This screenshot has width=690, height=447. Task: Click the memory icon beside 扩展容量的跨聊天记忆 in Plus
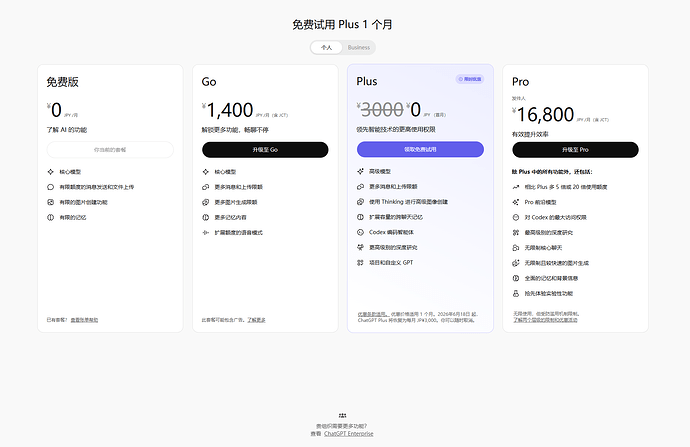(x=360, y=217)
